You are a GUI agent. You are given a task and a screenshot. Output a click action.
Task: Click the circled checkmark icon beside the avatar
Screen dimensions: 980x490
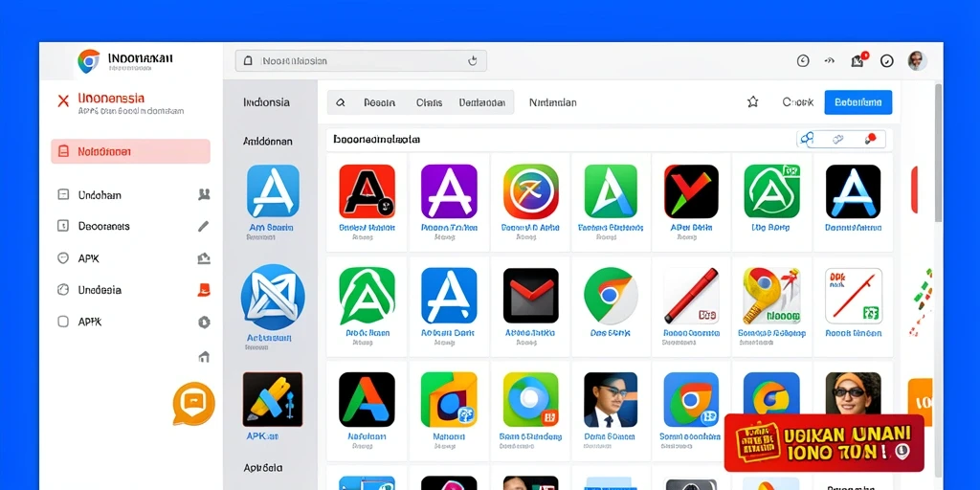pyautogui.click(x=887, y=60)
